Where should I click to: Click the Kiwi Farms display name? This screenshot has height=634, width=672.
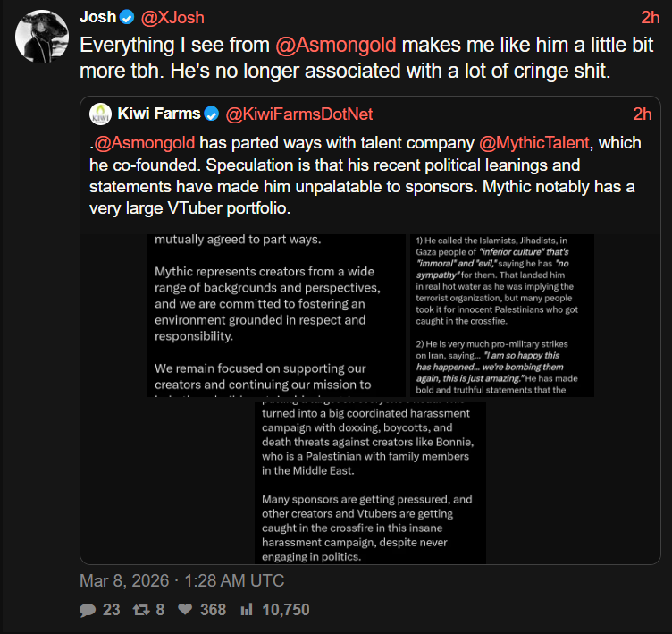[156, 114]
